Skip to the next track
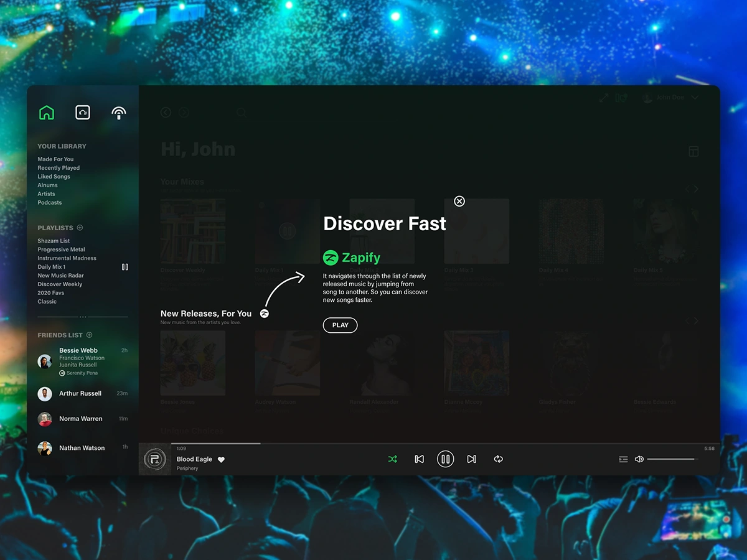 (472, 459)
